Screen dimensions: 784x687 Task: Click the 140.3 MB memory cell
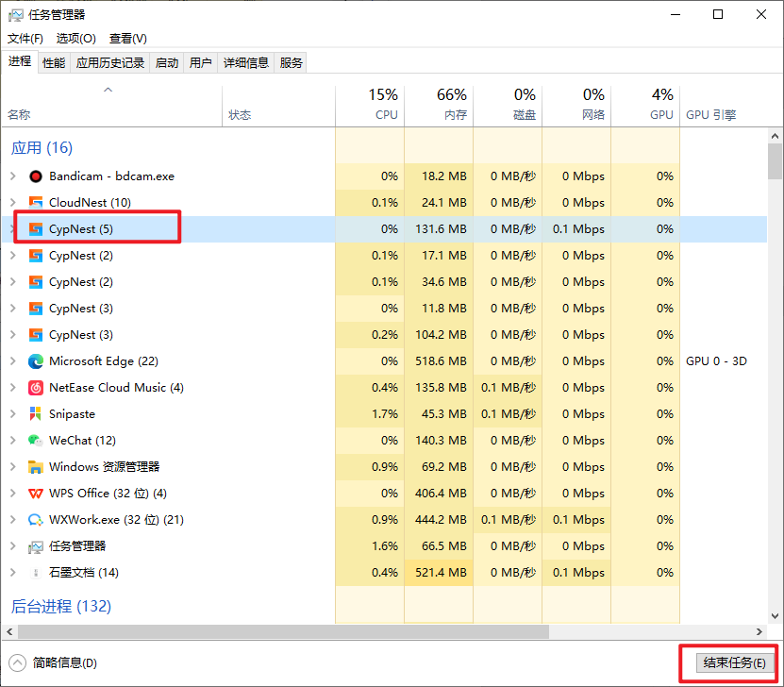(441, 441)
